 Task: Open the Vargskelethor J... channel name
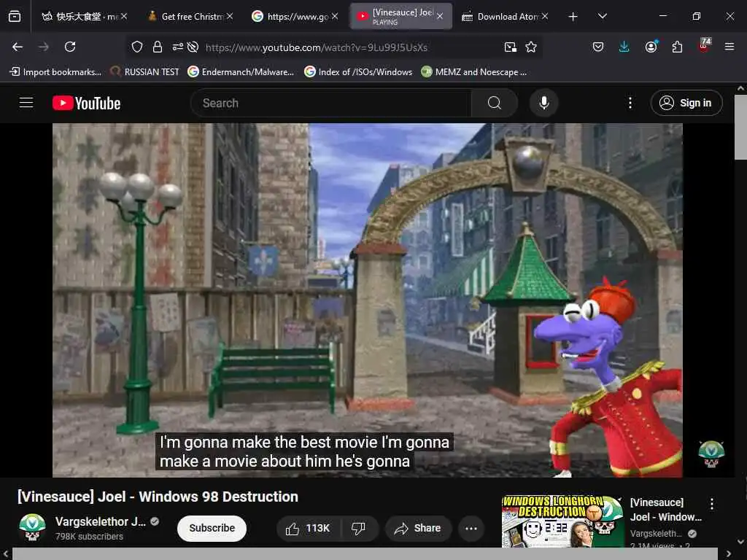coord(100,521)
